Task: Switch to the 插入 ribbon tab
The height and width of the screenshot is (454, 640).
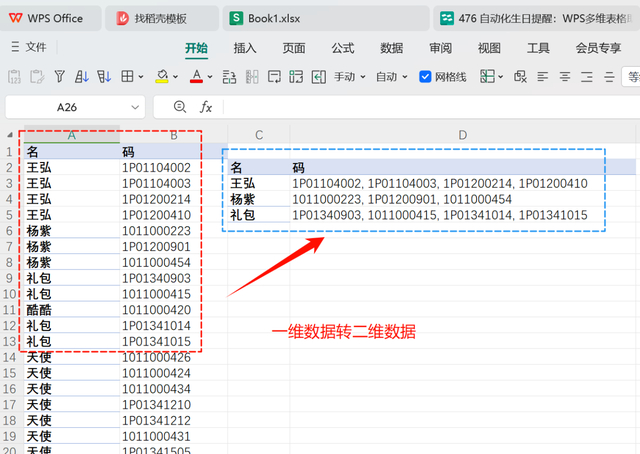Action: point(245,48)
